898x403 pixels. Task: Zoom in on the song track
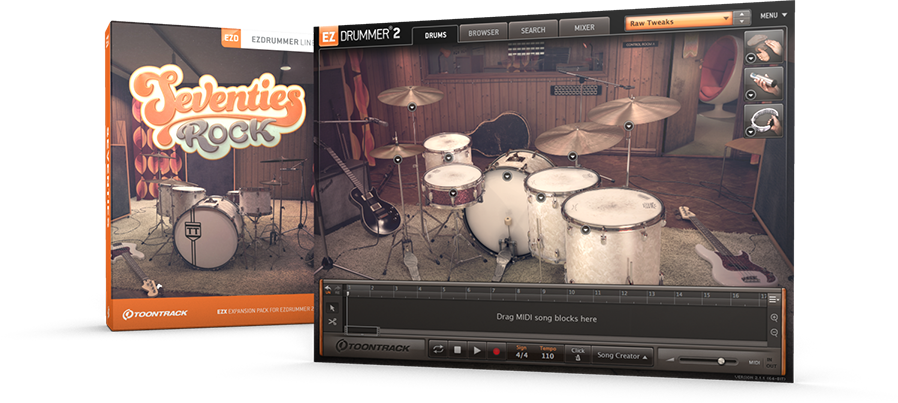[x=774, y=317]
